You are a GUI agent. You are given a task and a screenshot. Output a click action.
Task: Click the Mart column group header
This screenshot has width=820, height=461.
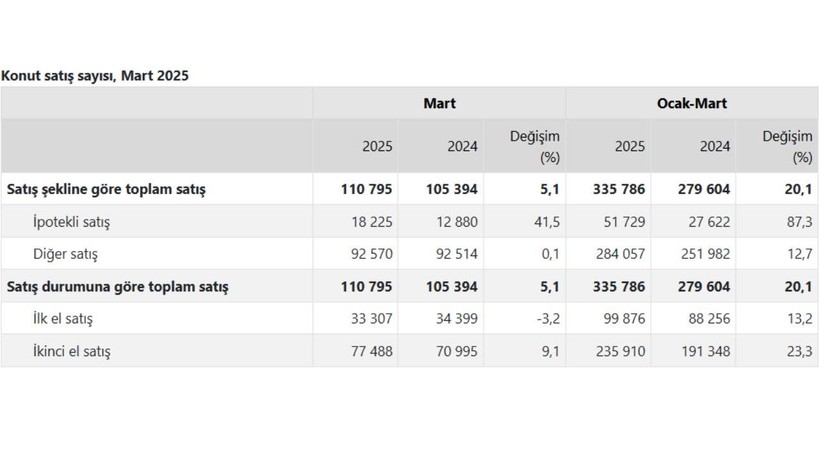[439, 103]
